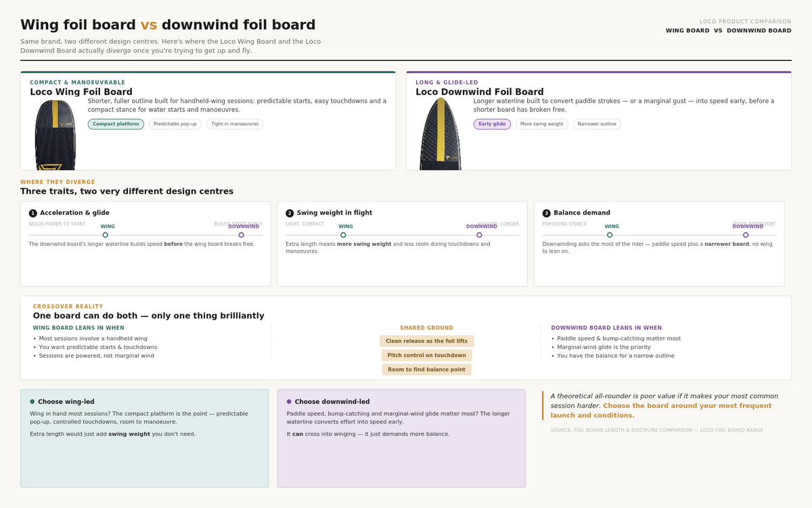Click the 'Wing Board vs Downwind Board' header text
812x508 pixels.
(x=728, y=30)
